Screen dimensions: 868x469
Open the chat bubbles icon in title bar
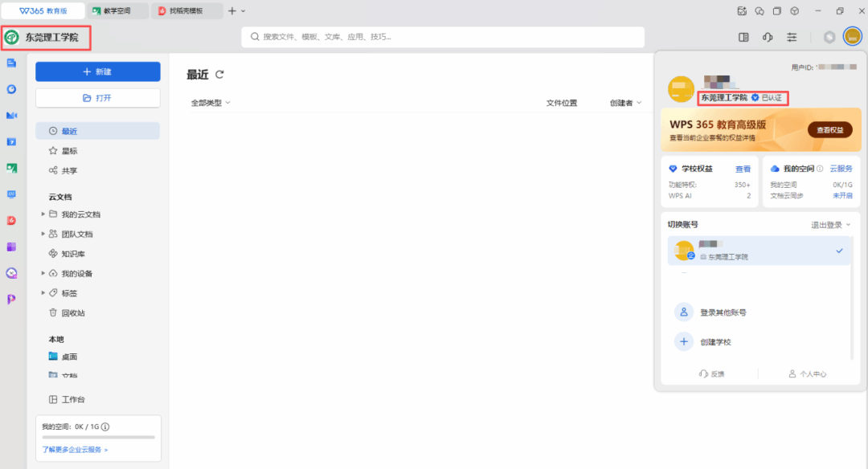pos(759,10)
